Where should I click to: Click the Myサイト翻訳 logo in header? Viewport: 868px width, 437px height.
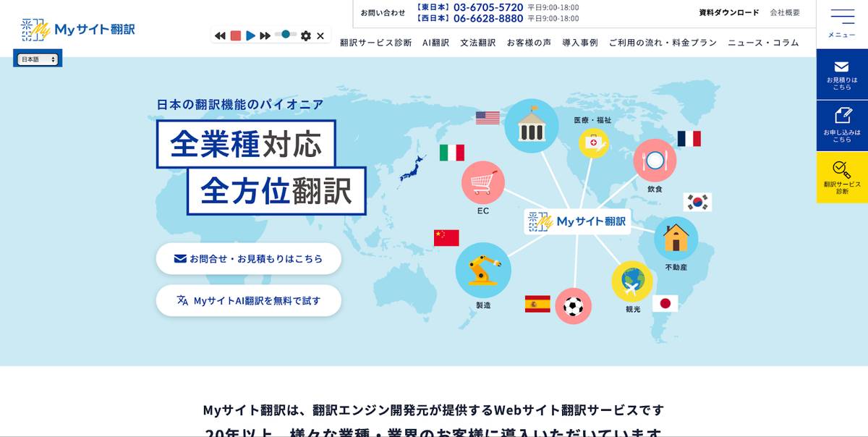pyautogui.click(x=78, y=29)
